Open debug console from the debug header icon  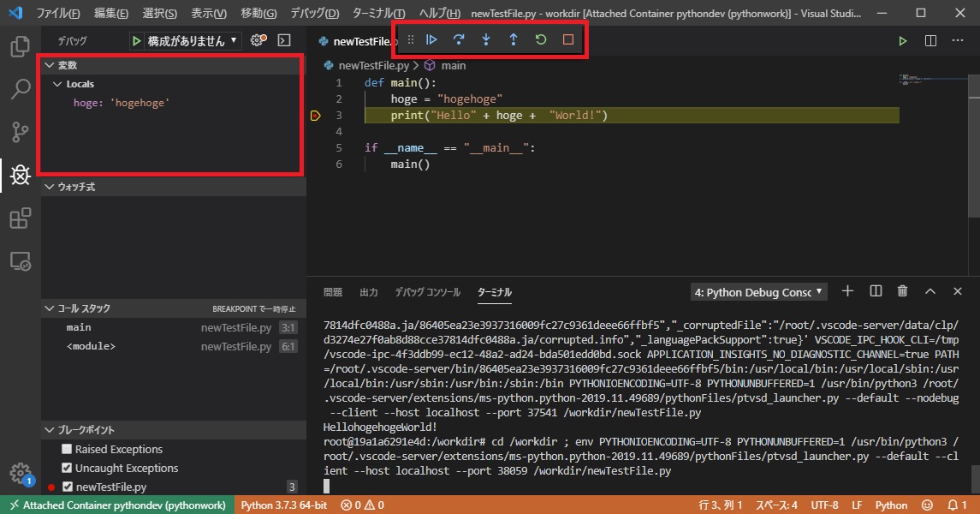[x=284, y=40]
